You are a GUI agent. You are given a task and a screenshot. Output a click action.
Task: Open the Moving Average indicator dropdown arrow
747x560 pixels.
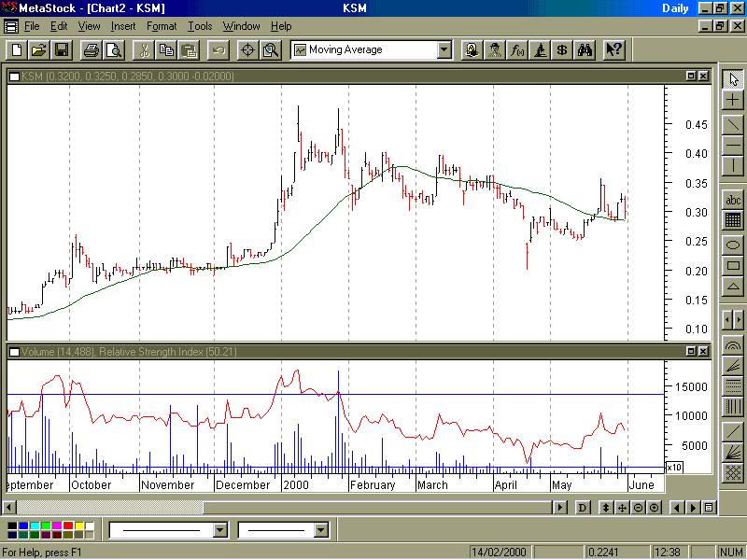(444, 49)
